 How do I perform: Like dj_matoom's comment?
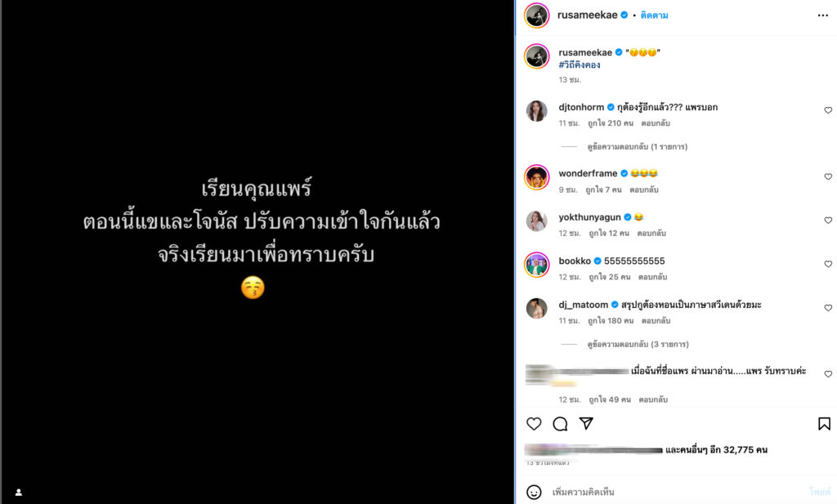click(828, 308)
